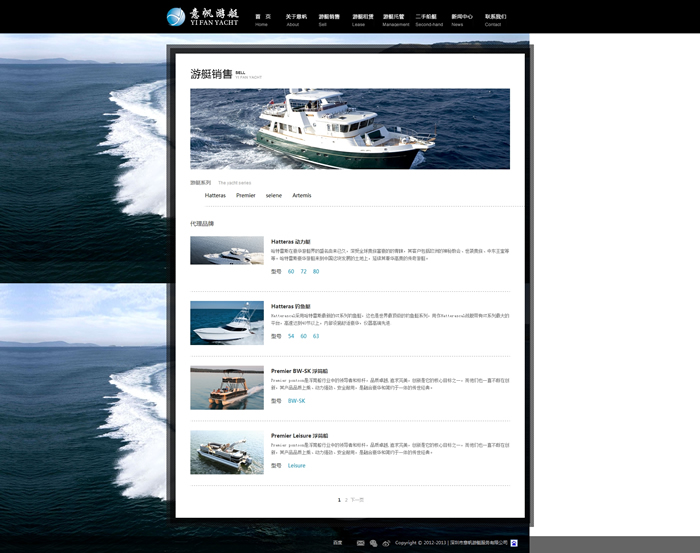Select the selene yacht series

tap(274, 195)
